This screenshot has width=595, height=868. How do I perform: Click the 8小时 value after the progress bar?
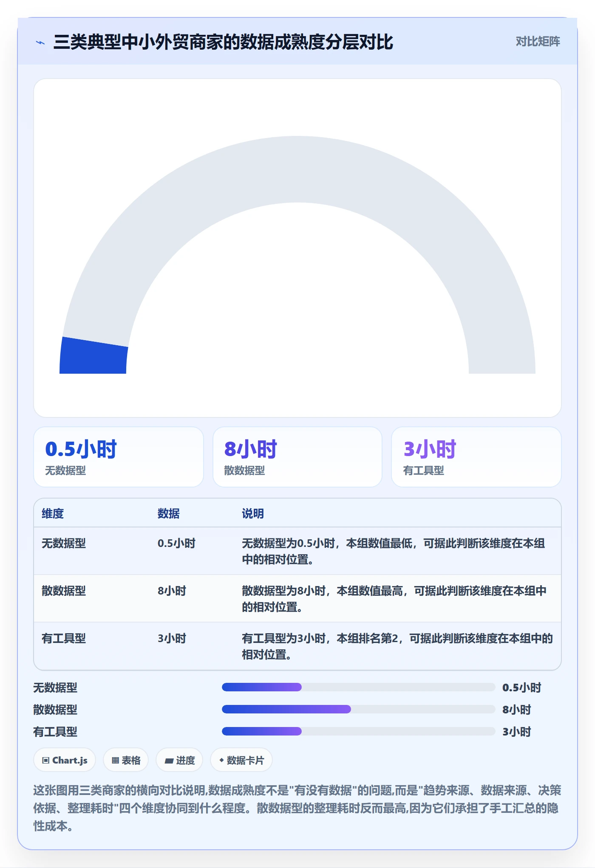tap(517, 710)
